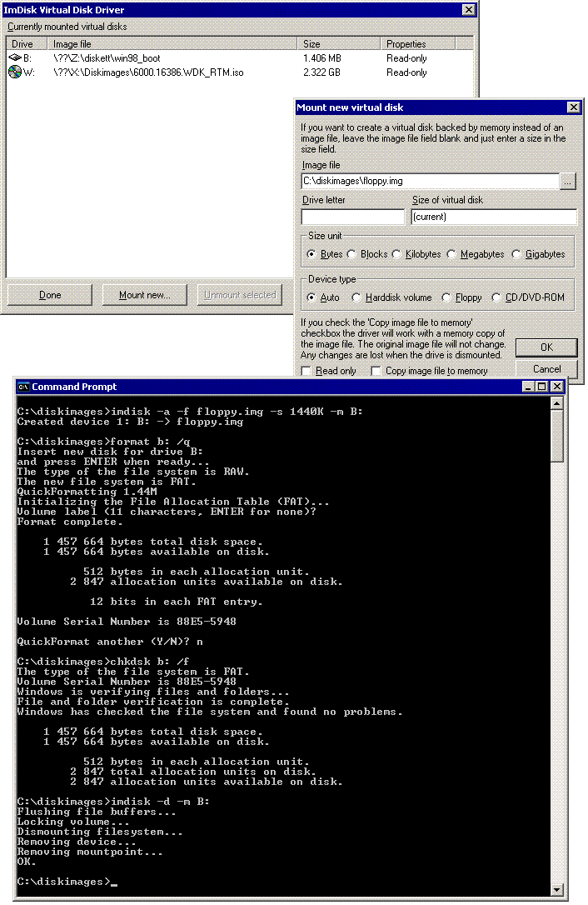Browse for image file with ... button
Image resolution: width=588 pixels, height=905 pixels.
click(x=568, y=181)
